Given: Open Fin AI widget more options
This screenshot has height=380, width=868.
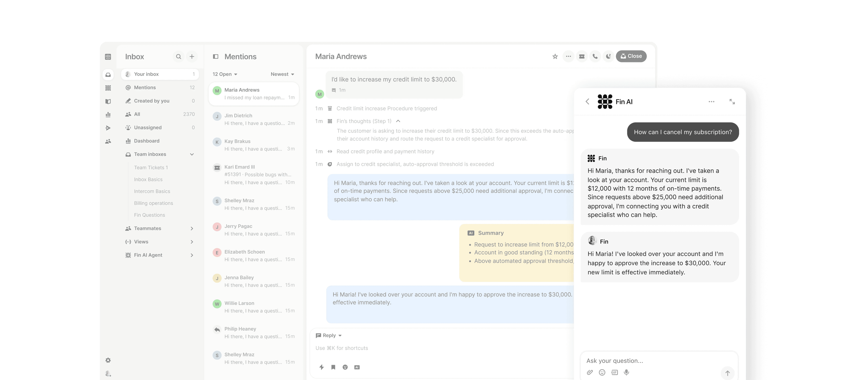Looking at the screenshot, I should [711, 102].
